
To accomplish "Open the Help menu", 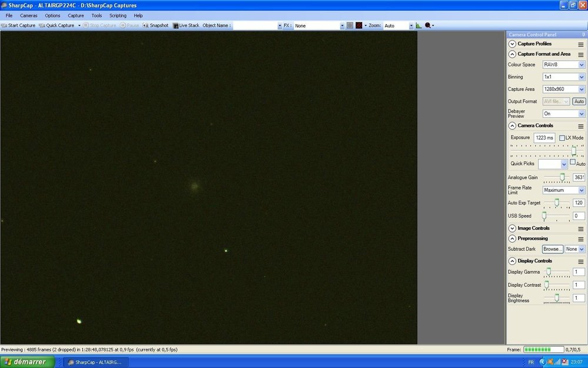I will [138, 15].
